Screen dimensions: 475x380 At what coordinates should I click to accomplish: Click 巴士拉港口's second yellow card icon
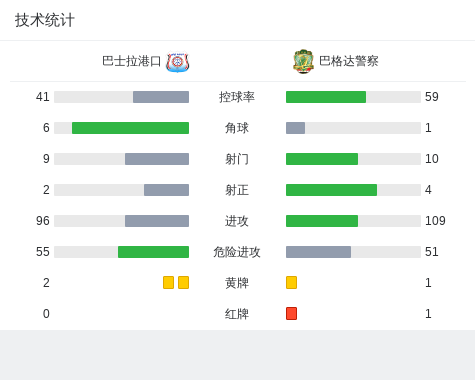point(183,283)
